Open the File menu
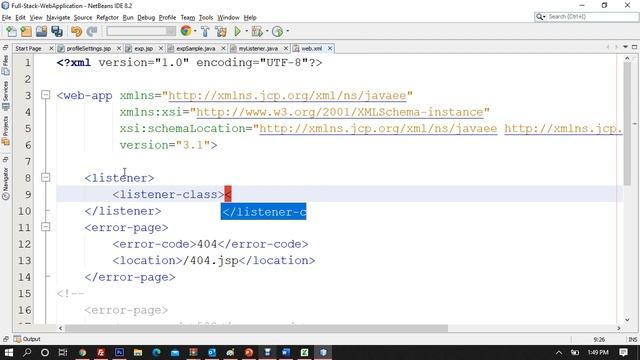 pyautogui.click(x=6, y=18)
